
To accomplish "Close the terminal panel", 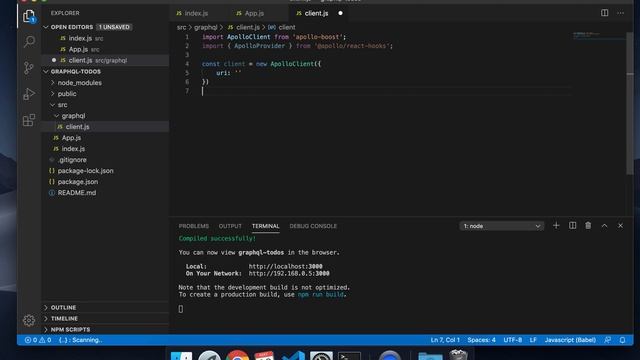I will (x=620, y=226).
